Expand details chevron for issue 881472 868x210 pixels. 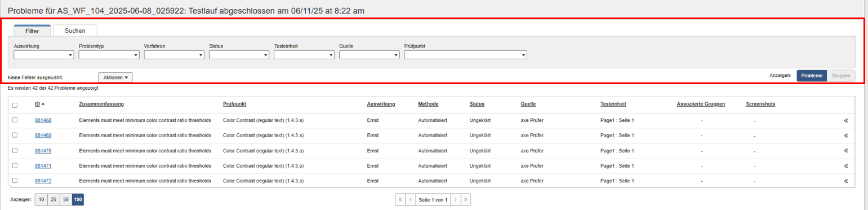click(845, 181)
